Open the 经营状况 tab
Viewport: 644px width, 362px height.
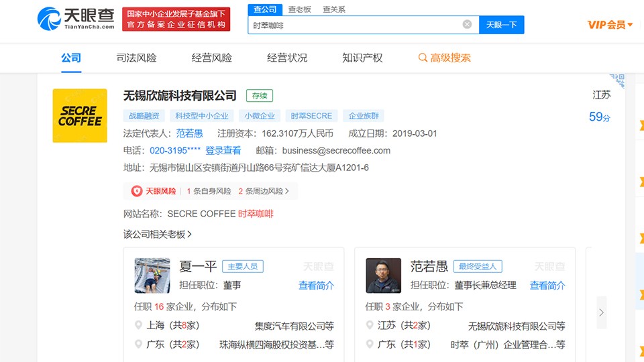click(287, 58)
